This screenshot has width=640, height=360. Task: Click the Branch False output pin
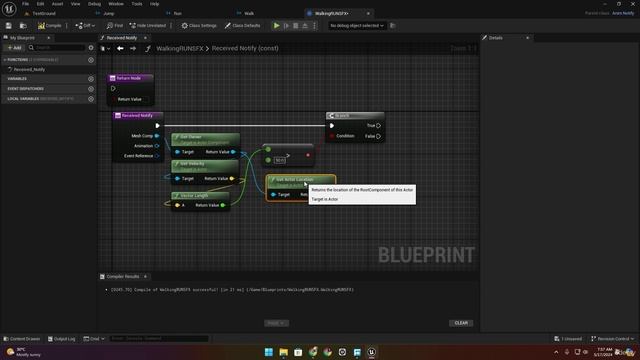coord(378,136)
